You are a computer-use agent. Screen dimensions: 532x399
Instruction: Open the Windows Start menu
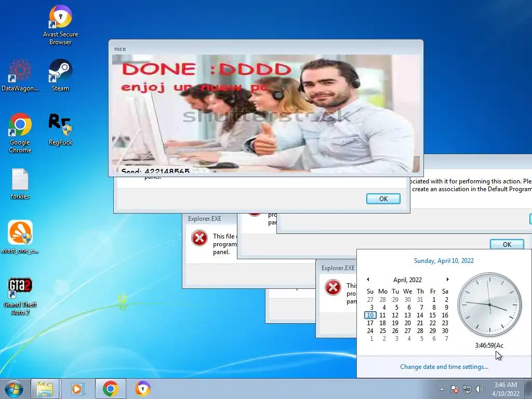(14, 389)
